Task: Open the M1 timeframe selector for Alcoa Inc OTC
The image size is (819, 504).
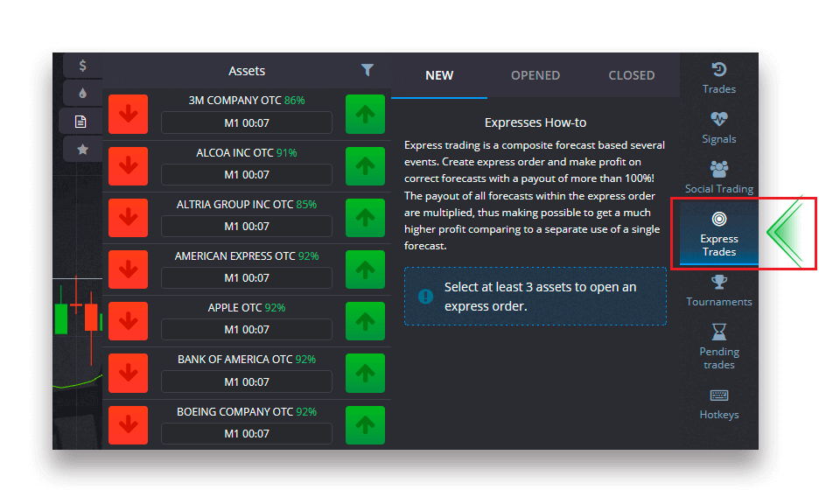Action: (246, 174)
